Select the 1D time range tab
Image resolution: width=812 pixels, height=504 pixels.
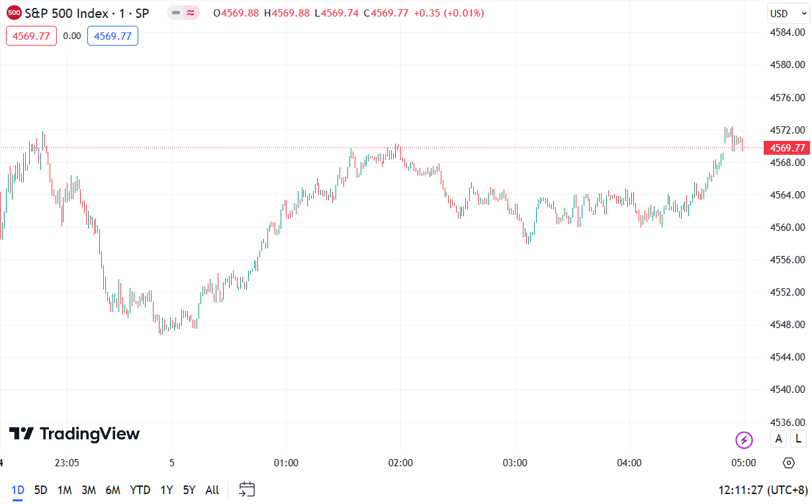coord(18,490)
